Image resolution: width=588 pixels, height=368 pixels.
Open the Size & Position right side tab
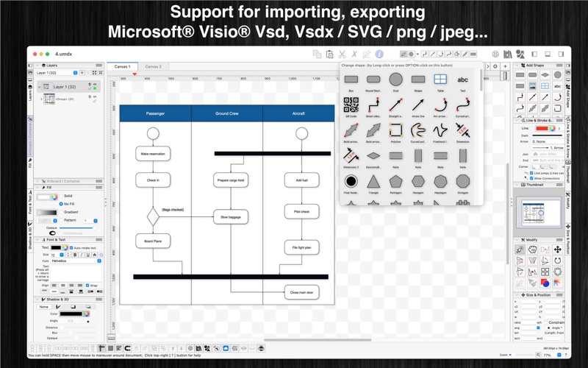568,239
